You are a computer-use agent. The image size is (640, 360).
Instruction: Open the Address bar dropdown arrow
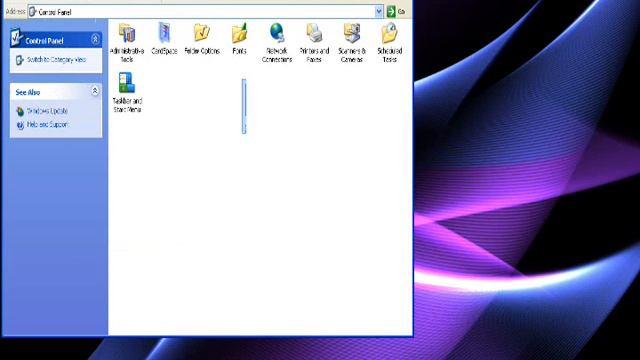[x=379, y=11]
